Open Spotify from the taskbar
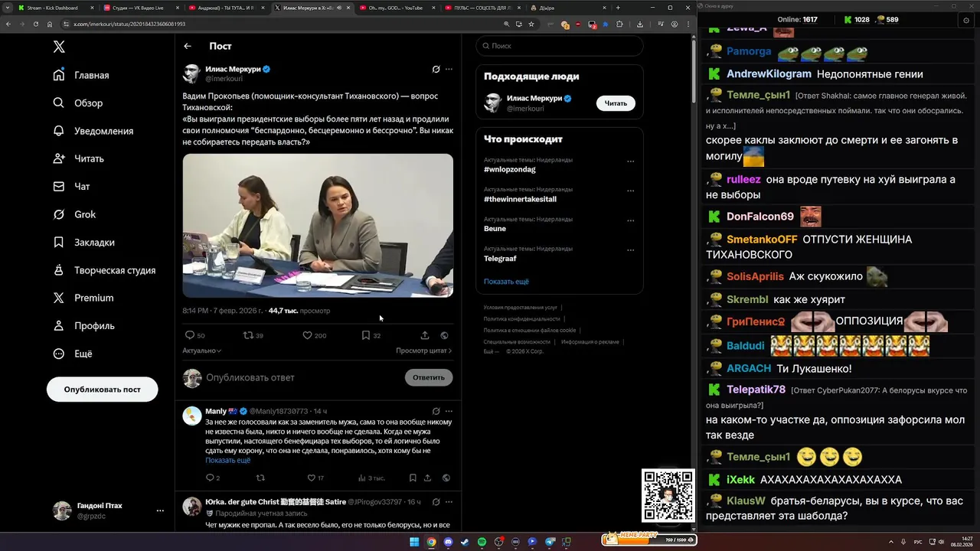This screenshot has height=551, width=980. 482,542
